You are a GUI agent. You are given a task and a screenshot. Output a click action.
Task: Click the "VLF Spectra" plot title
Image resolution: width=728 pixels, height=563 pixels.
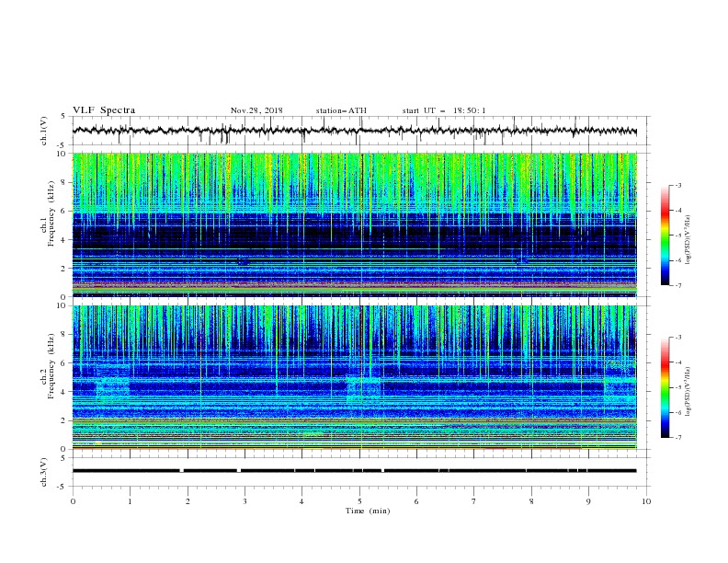coord(104,110)
